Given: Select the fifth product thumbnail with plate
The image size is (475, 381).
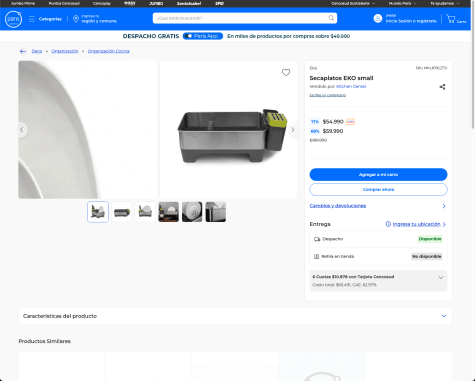Looking at the screenshot, I should tap(192, 212).
